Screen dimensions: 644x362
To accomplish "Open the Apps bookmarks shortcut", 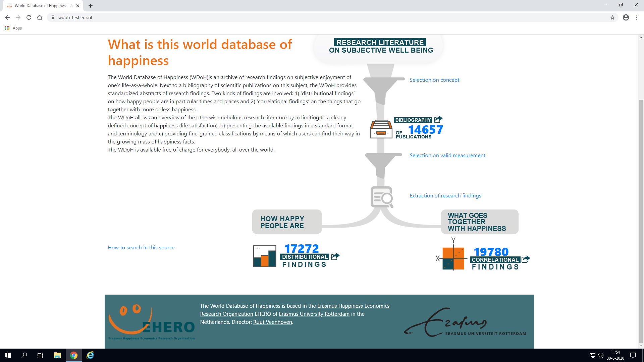I will point(13,28).
